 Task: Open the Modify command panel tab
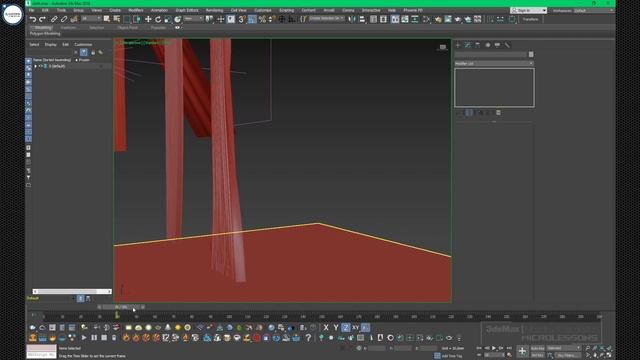pos(468,45)
